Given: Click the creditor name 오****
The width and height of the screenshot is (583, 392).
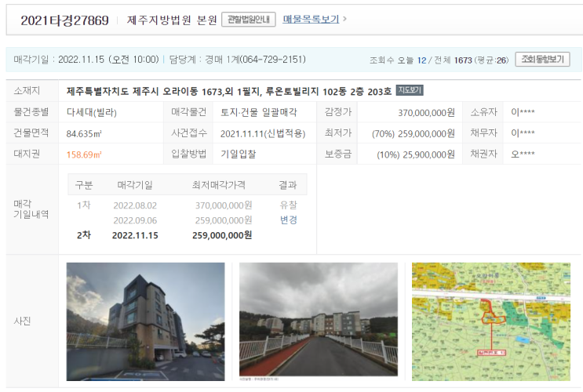Looking at the screenshot, I should point(523,154).
